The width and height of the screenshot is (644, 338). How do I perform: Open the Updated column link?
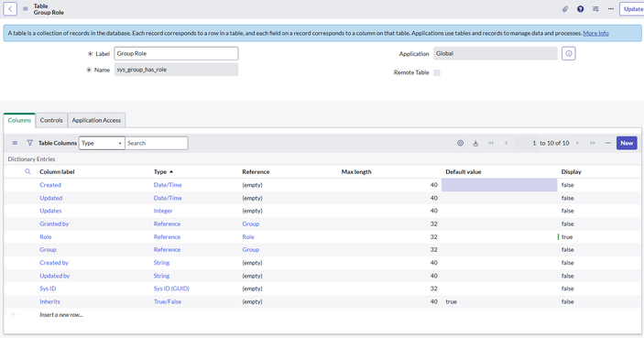coord(51,198)
